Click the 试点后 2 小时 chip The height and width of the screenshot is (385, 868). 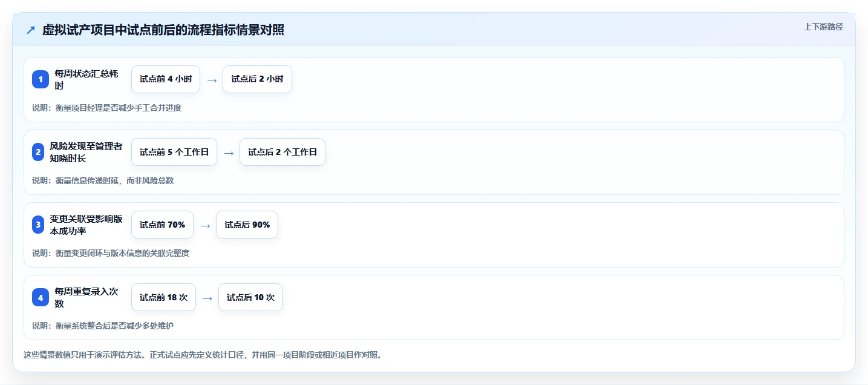click(x=257, y=79)
